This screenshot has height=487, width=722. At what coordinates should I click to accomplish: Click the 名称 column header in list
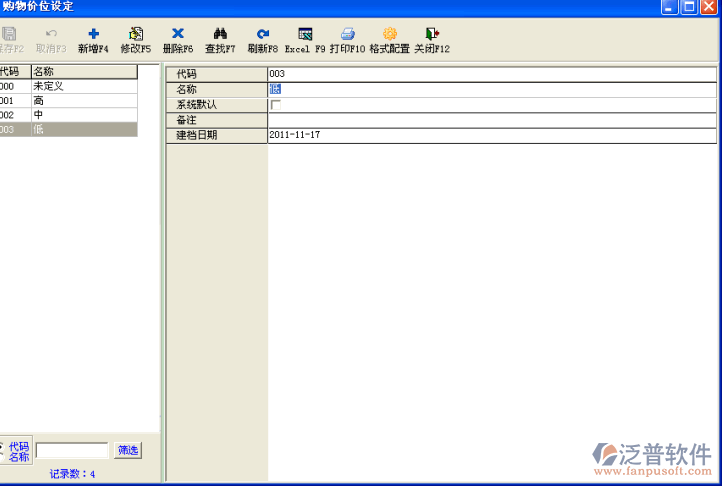pyautogui.click(x=84, y=72)
